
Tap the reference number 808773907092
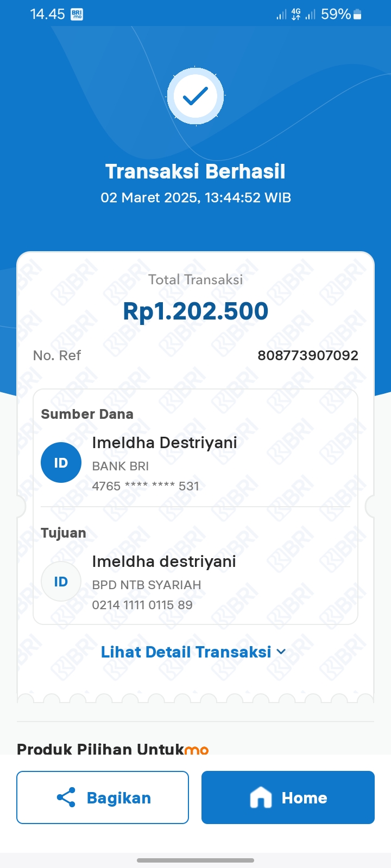(307, 355)
